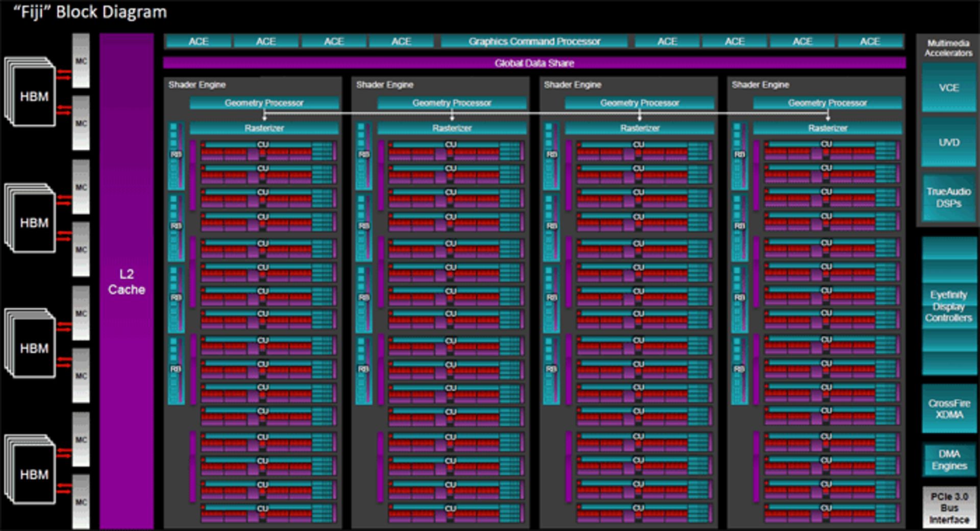Click the second Shader Engine label from left

click(385, 85)
